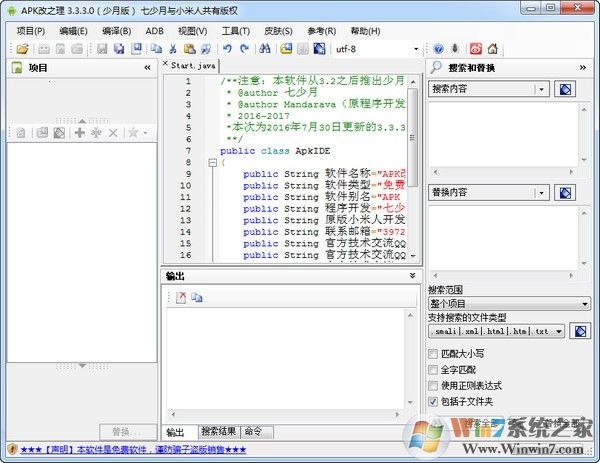The height and width of the screenshot is (463, 600).
Task: Click the copy output icon
Action: 197,297
